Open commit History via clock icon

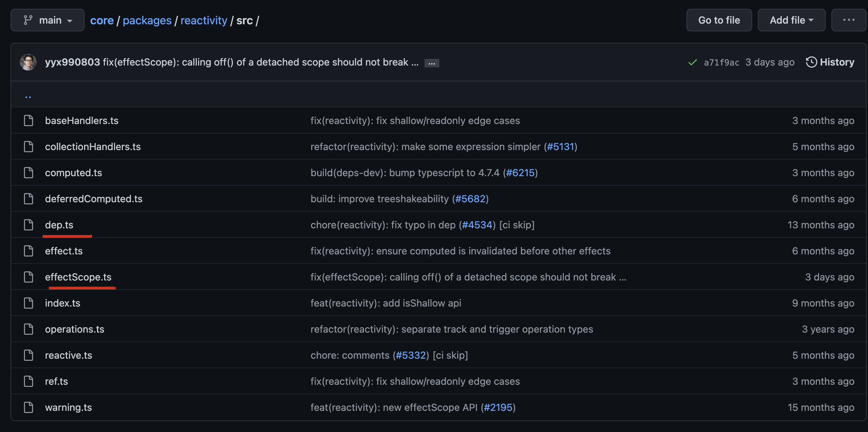click(811, 62)
